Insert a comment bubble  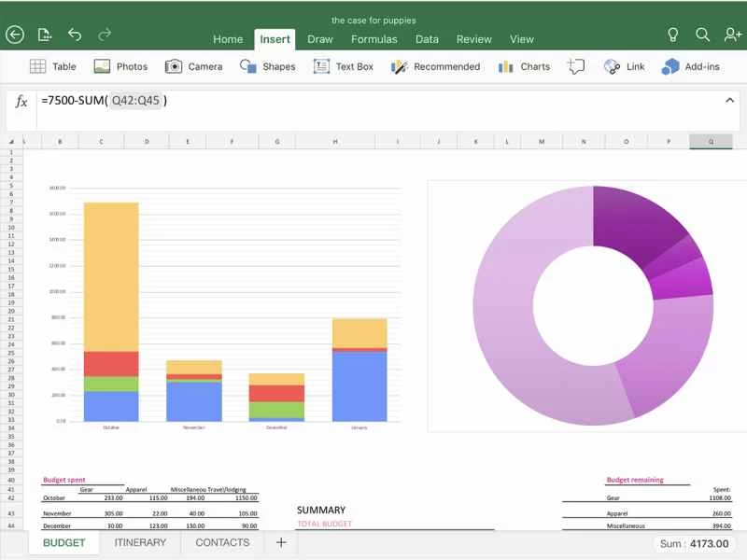click(x=576, y=66)
